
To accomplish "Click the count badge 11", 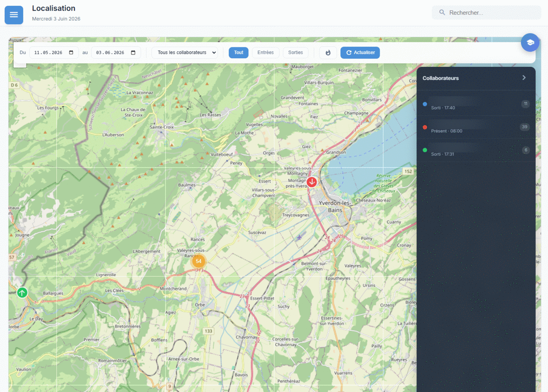I will 526,104.
